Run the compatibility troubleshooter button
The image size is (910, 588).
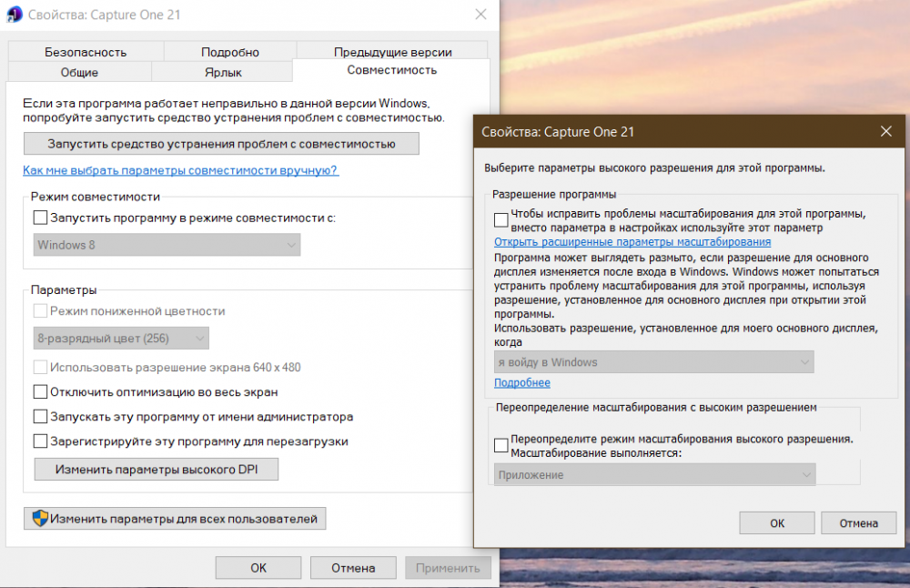221,144
